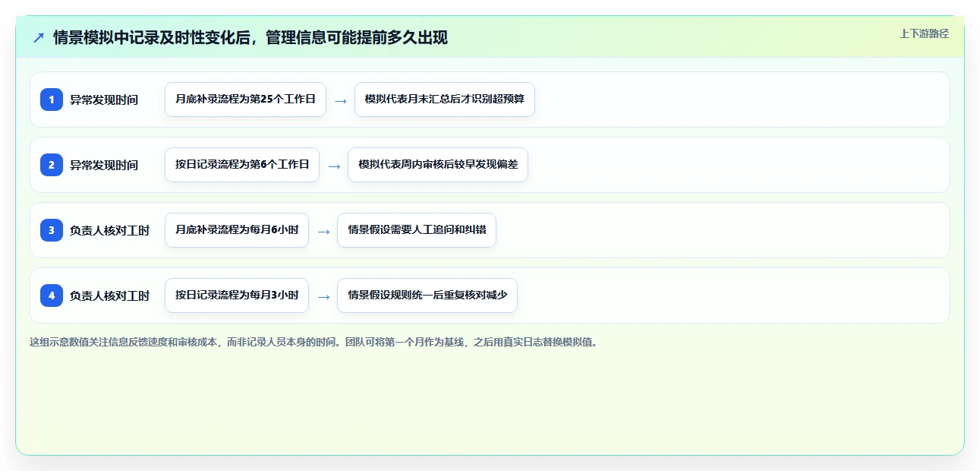Click the '按日记录流程为每月3小时' chip

pyautogui.click(x=237, y=296)
